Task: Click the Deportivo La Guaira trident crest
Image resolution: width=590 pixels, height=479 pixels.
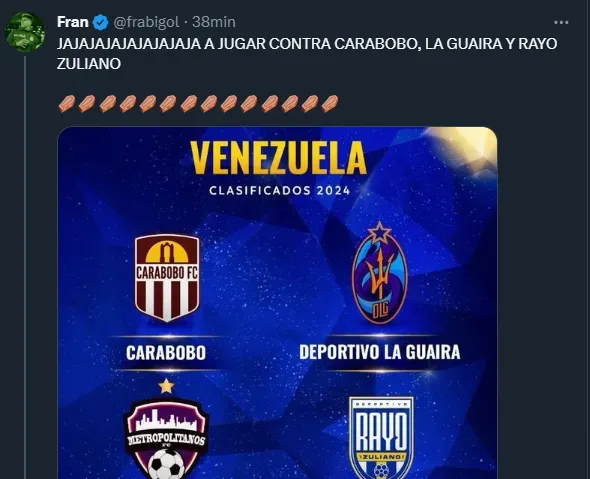Action: pyautogui.click(x=380, y=272)
